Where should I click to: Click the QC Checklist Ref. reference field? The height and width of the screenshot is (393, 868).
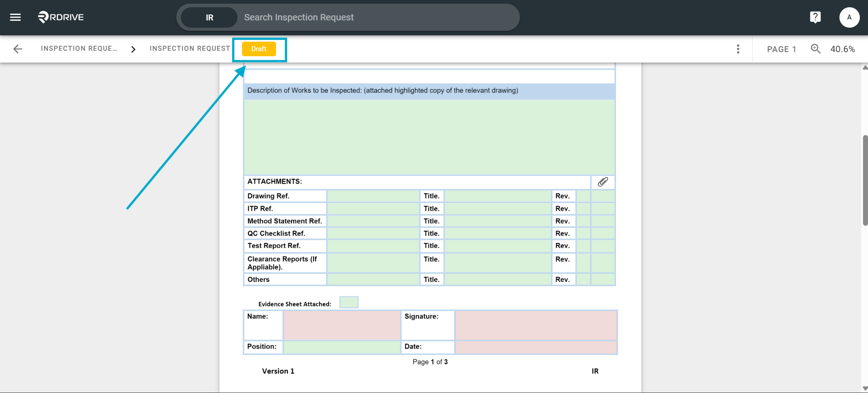(373, 233)
